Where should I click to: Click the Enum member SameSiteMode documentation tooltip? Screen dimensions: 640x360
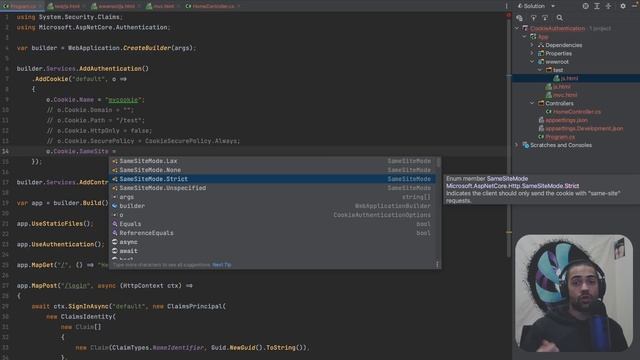(542, 189)
